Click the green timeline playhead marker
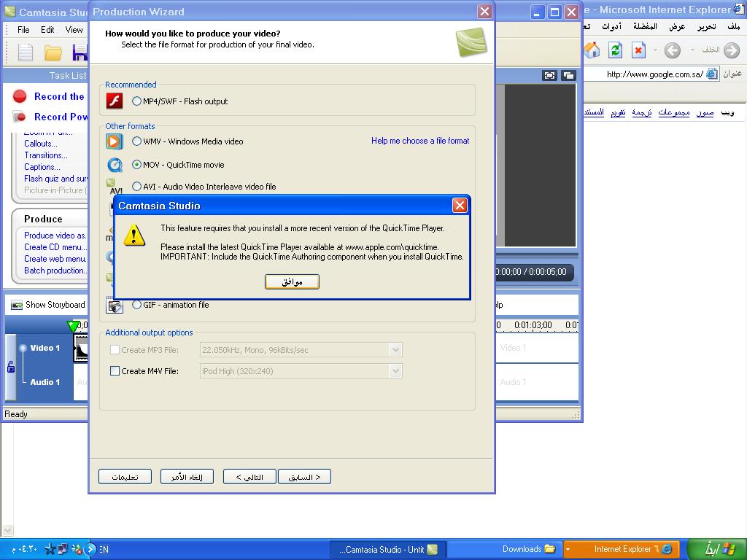 pos(72,326)
